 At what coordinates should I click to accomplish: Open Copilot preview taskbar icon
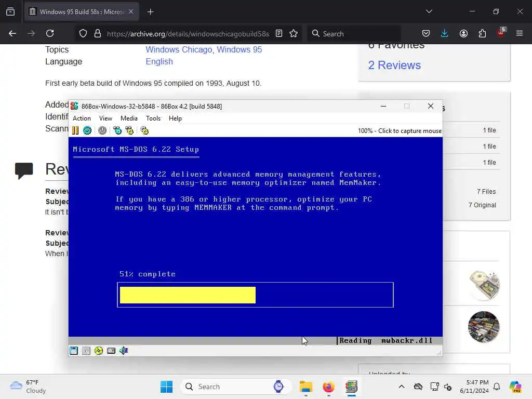tap(515, 387)
